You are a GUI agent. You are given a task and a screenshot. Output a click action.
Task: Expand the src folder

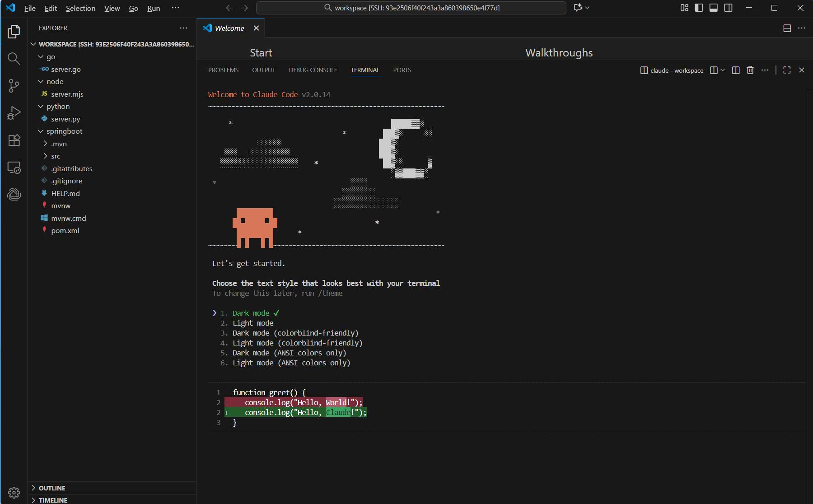coord(56,156)
